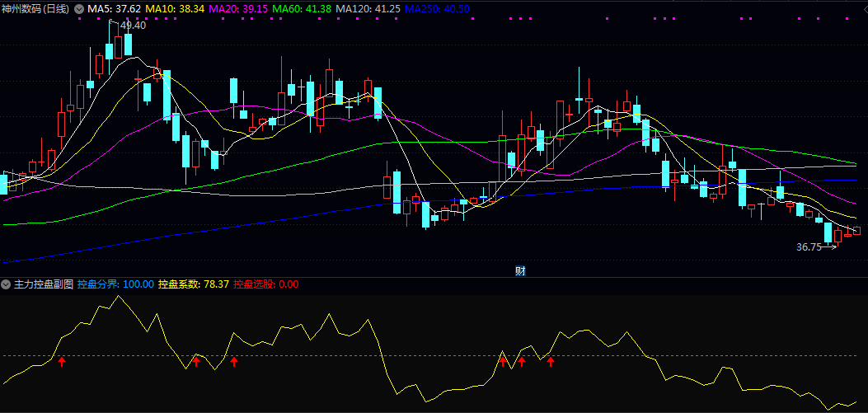Image resolution: width=868 pixels, height=413 pixels.
Task: Open the 财 financial marker on the axis
Action: (x=520, y=270)
